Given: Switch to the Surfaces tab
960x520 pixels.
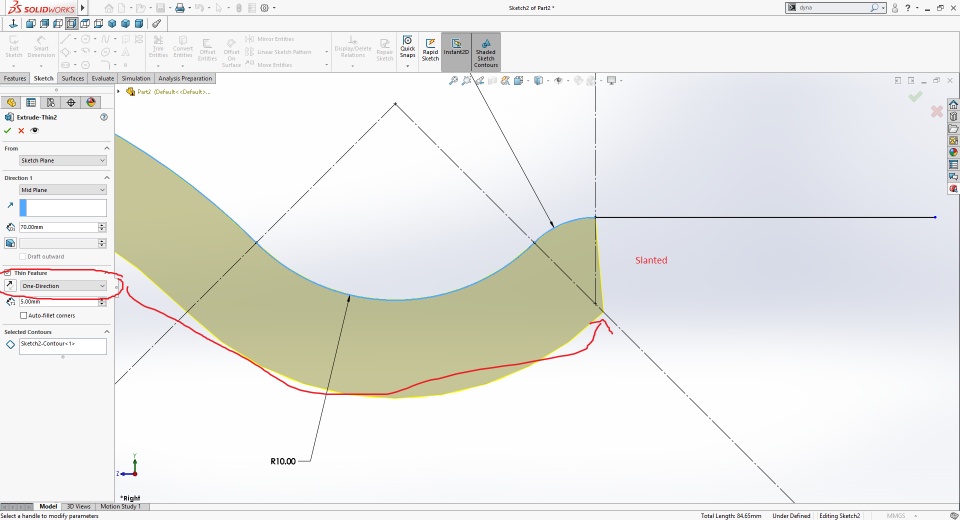Looking at the screenshot, I should point(73,78).
